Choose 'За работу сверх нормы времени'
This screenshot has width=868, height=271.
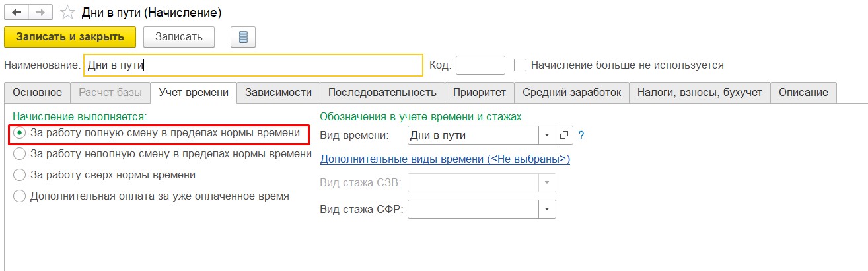click(20, 175)
